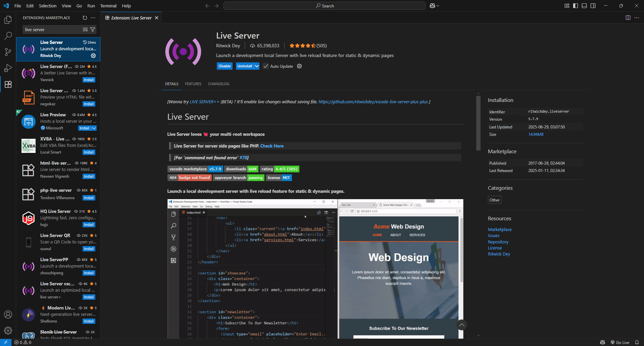The height and width of the screenshot is (346, 644).
Task: Click the vscode marketplace v5.7.9 badge
Action: [195, 169]
